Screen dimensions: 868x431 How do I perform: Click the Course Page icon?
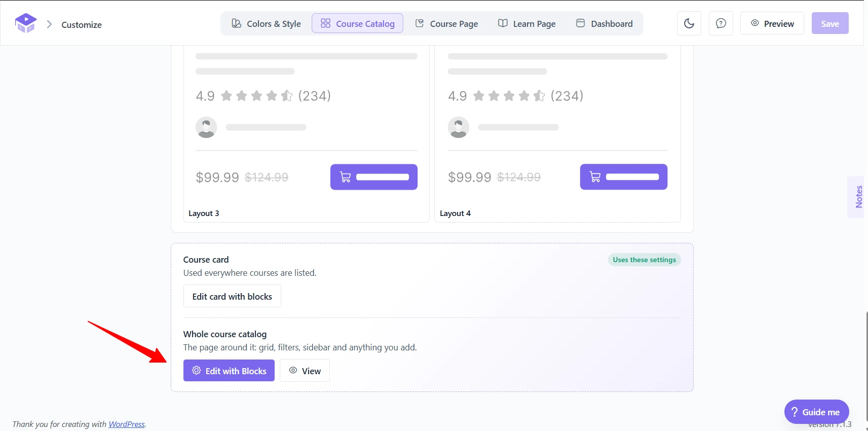pos(420,23)
